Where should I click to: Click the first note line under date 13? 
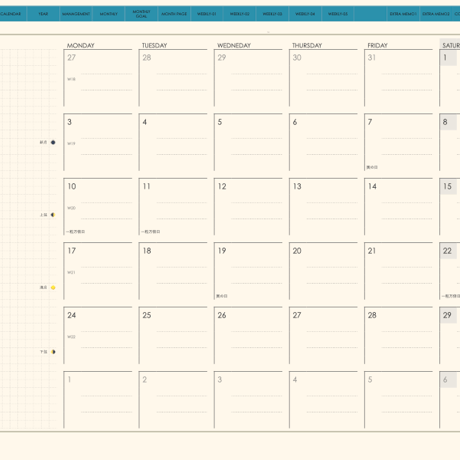(332, 202)
